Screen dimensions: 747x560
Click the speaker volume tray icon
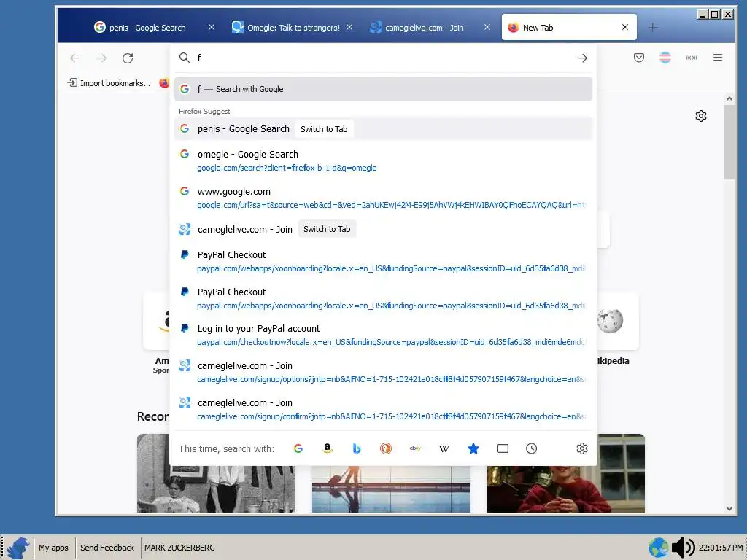tap(683, 548)
